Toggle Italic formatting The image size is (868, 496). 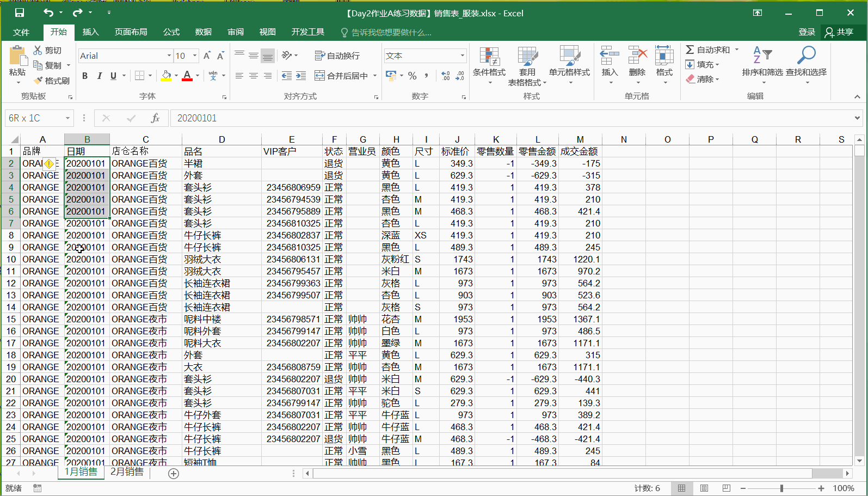click(99, 76)
